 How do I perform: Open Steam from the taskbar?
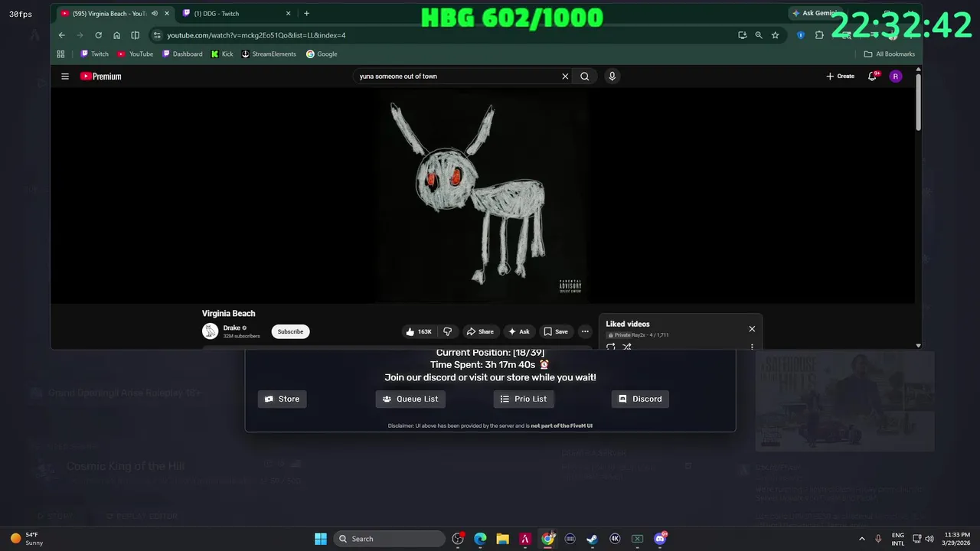(592, 539)
